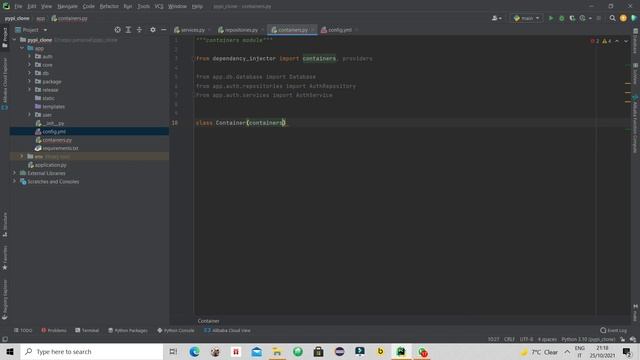The height and width of the screenshot is (360, 640).
Task: Open Microsoft Edge from the taskbar
Action: pyautogui.click(x=194, y=351)
